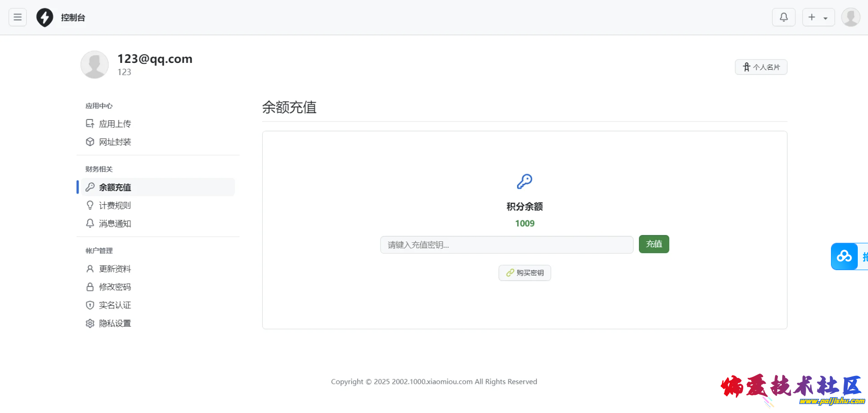Open 网址封装 in the sidebar
Viewport: 868px width, 413px height.
115,142
